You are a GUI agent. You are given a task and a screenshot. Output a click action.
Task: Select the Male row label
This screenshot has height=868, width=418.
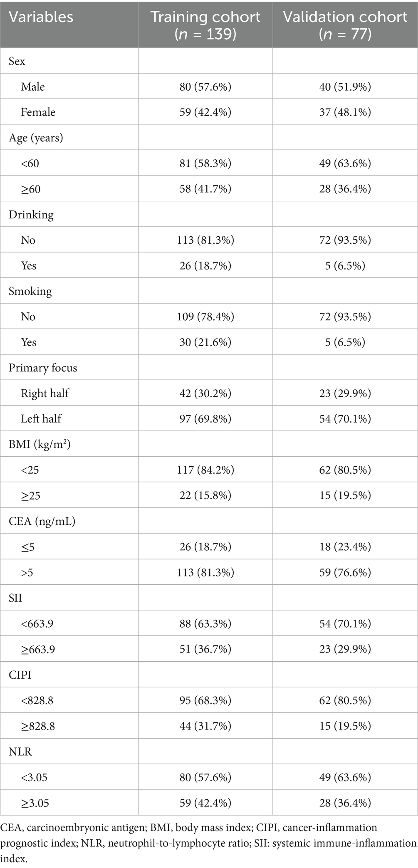click(33, 87)
